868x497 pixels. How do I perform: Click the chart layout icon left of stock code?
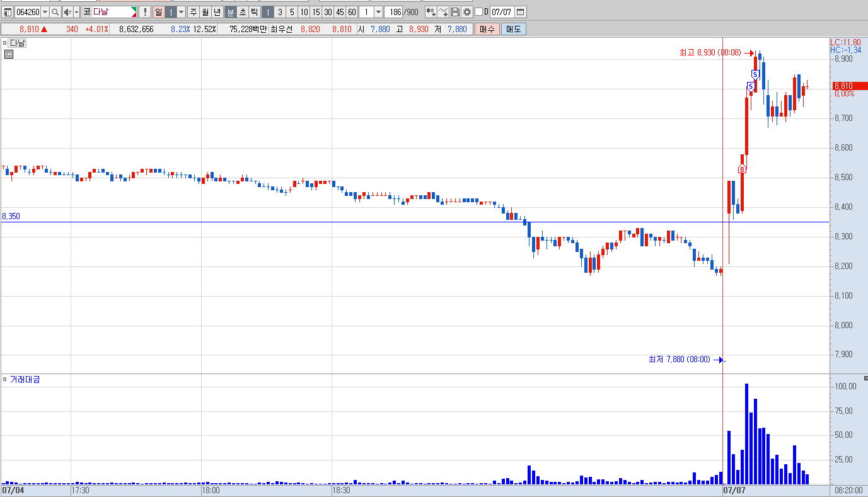(x=8, y=12)
